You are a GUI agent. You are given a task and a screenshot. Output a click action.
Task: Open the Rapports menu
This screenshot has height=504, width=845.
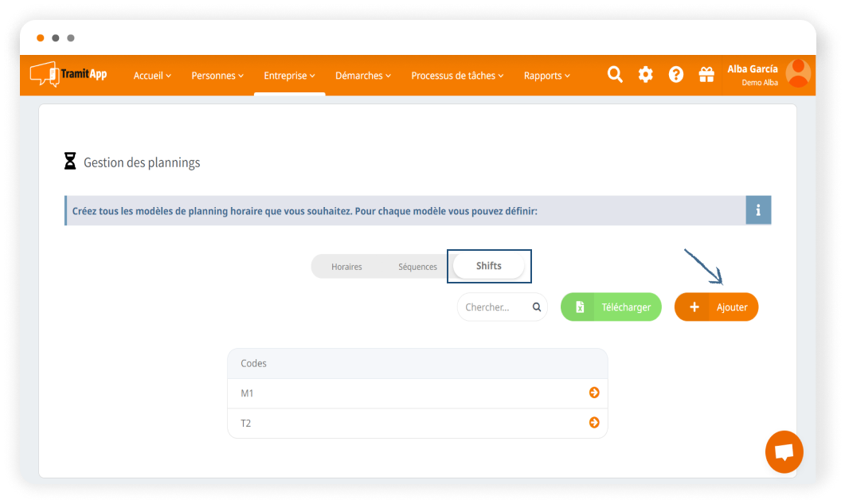click(x=546, y=76)
